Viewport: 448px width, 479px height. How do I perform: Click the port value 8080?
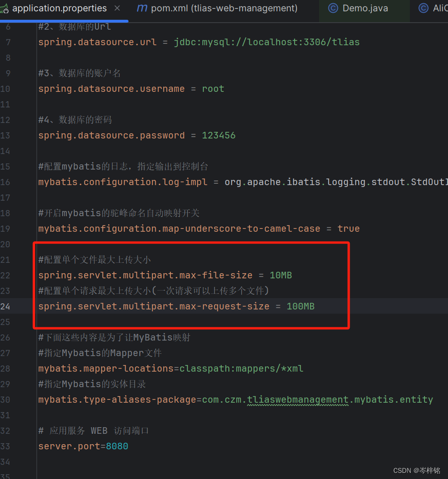click(x=117, y=447)
